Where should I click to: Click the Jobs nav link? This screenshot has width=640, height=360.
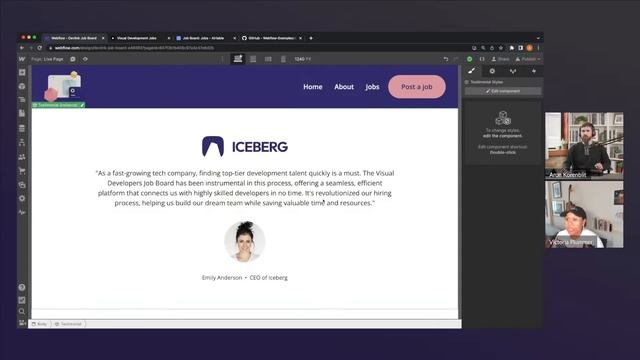pyautogui.click(x=372, y=87)
